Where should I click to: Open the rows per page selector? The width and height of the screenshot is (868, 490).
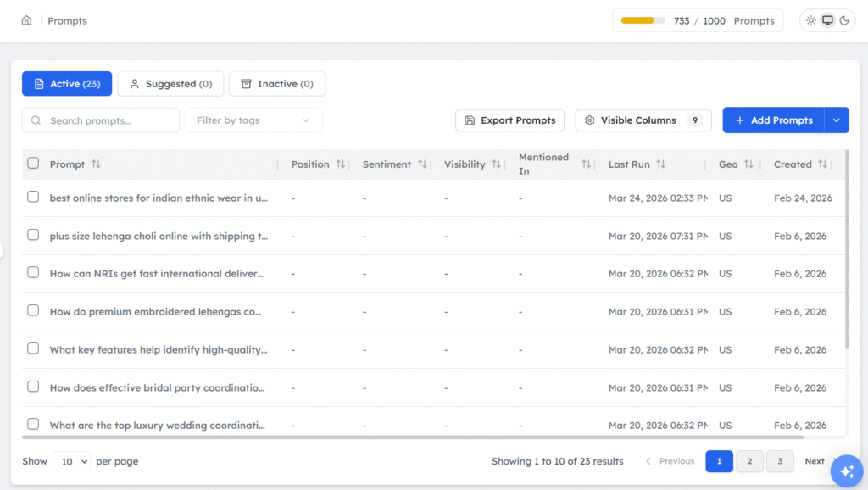coord(71,461)
